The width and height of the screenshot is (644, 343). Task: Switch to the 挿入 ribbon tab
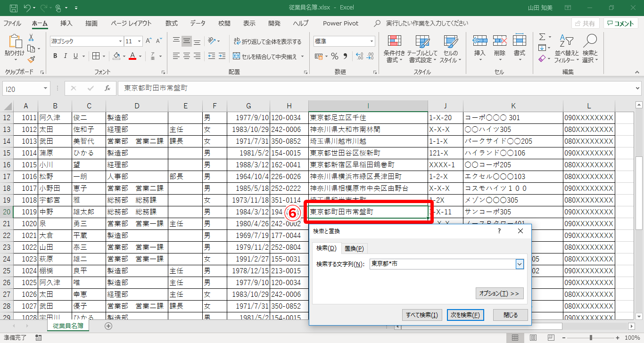click(x=66, y=23)
